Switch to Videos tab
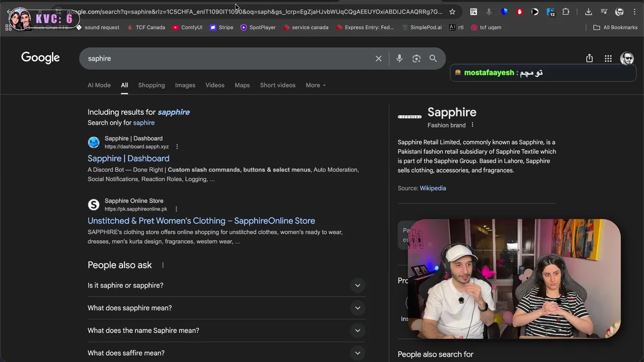This screenshot has width=644, height=362. tap(215, 85)
